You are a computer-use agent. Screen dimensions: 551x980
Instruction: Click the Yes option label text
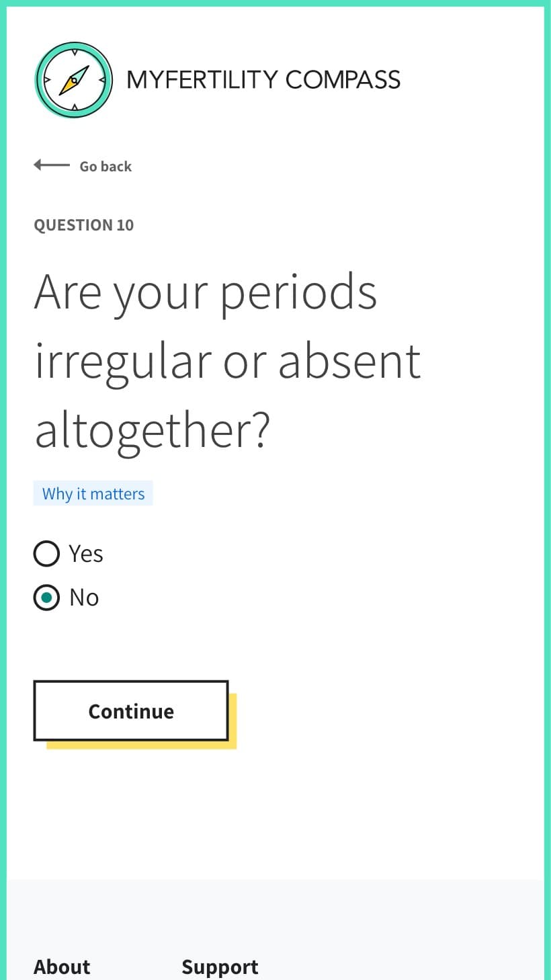(86, 554)
